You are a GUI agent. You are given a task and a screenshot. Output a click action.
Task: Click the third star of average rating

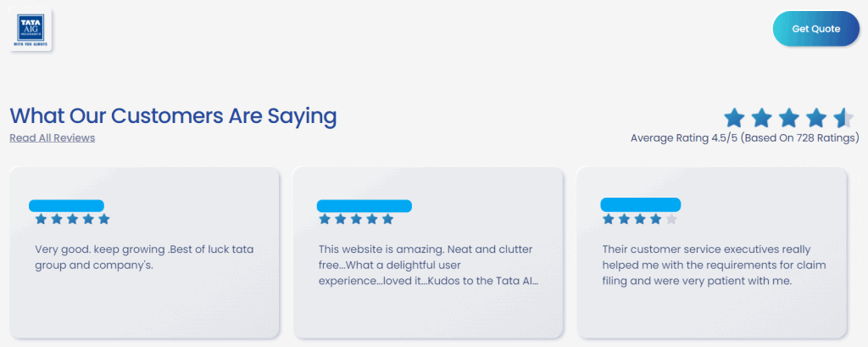click(x=789, y=118)
